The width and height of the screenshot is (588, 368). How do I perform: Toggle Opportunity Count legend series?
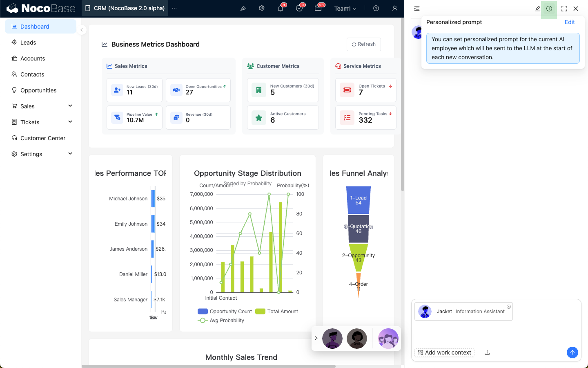point(203,312)
